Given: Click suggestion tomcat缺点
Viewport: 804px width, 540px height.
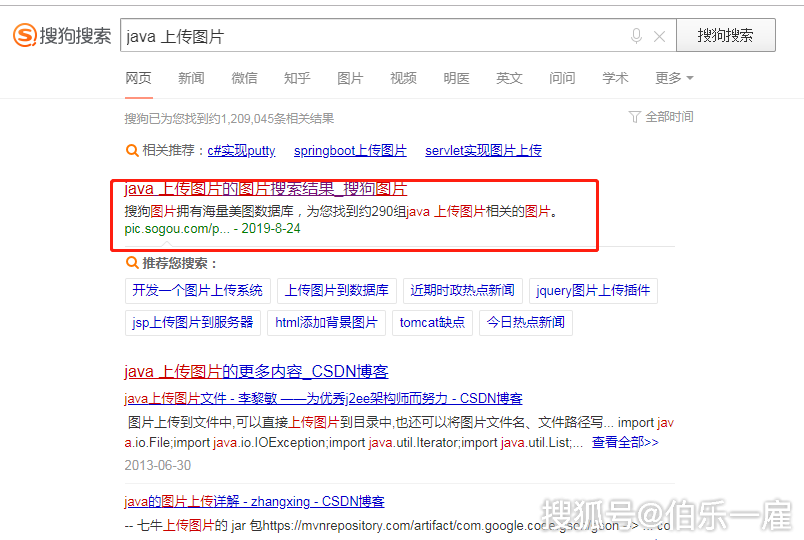Looking at the screenshot, I should coord(432,323).
